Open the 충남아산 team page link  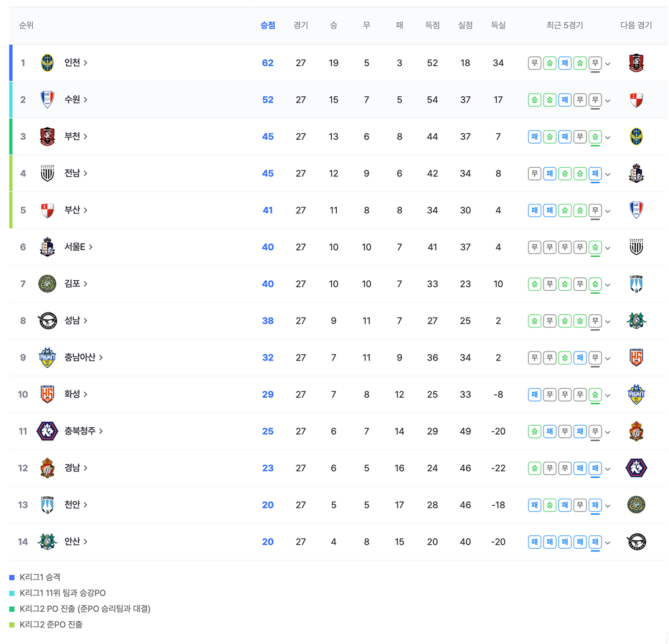coord(83,357)
